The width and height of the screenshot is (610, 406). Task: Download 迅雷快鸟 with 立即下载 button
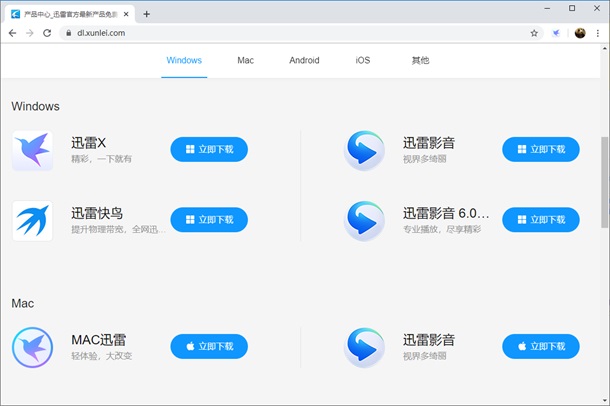click(x=209, y=219)
